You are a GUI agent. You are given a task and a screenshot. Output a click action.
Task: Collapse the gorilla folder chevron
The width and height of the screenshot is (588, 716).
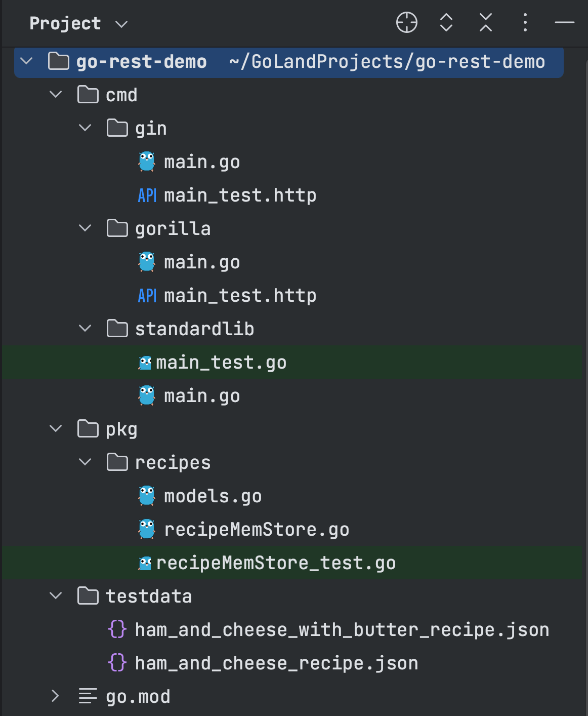[85, 228]
